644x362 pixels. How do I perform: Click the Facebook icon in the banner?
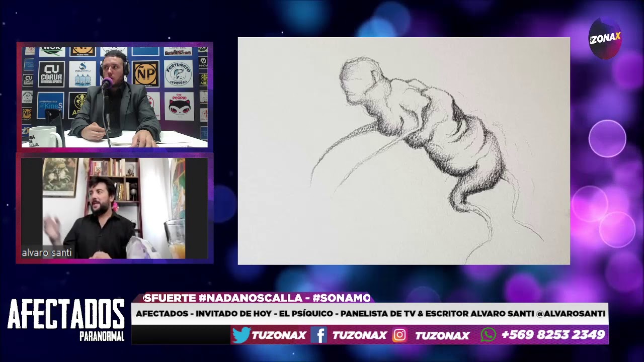(x=319, y=335)
